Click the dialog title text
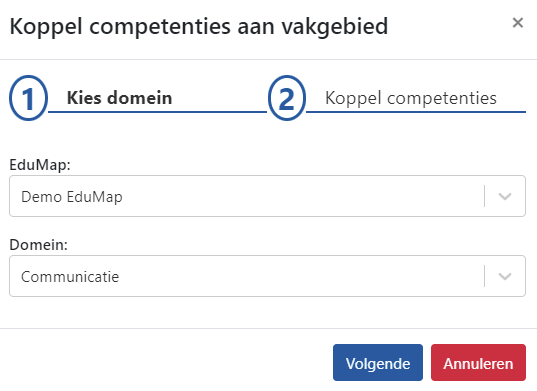This screenshot has height=391, width=537. point(199,26)
